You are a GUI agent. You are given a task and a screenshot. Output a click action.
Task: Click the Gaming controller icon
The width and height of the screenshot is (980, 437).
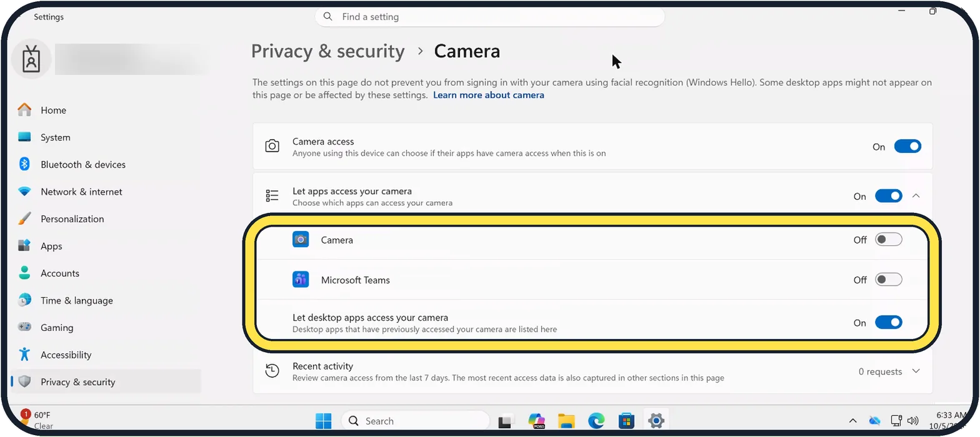click(24, 327)
